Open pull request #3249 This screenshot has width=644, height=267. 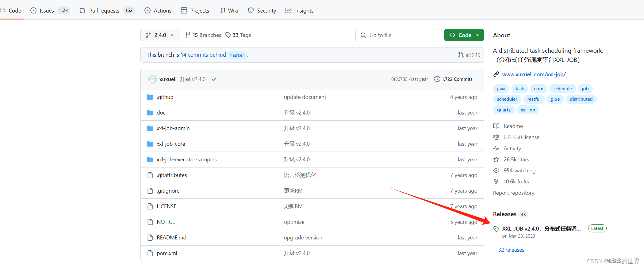pyautogui.click(x=470, y=55)
